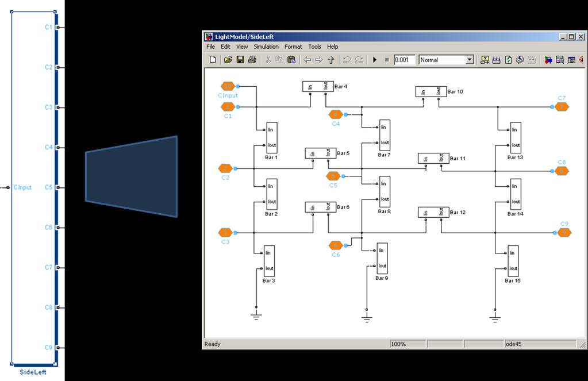Screen dimensions: 588x381
Task: Navigate forward with right arrow icon
Action: 319,60
